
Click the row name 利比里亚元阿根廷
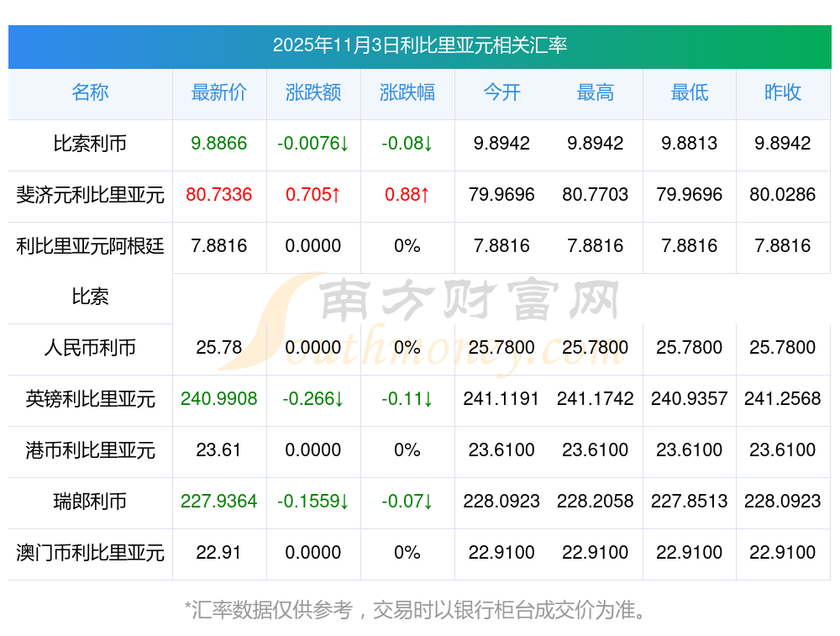90,246
